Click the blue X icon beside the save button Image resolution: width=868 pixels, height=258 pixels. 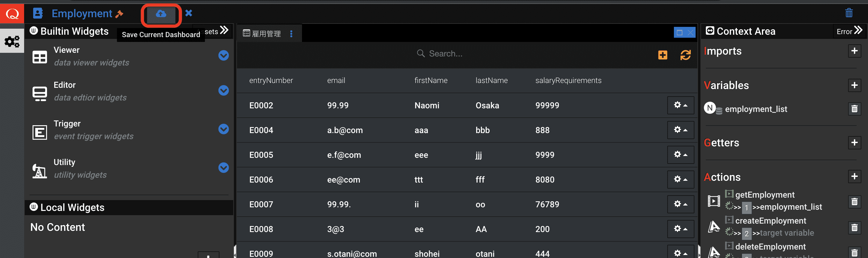click(x=189, y=13)
